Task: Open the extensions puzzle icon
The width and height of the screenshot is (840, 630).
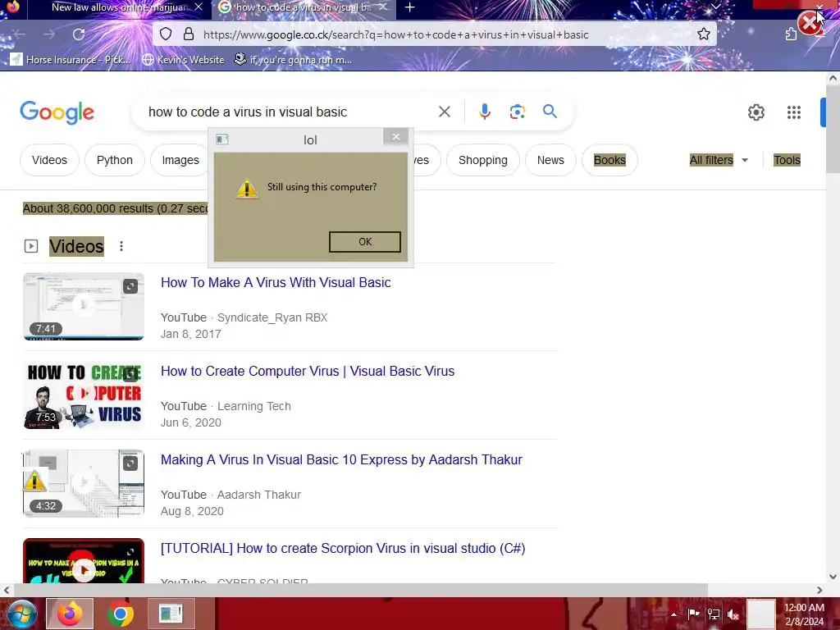Action: point(791,34)
